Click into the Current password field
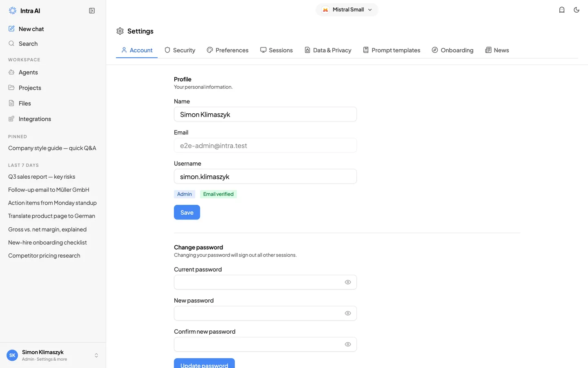Viewport: 588px width, 368px height. coord(265,282)
